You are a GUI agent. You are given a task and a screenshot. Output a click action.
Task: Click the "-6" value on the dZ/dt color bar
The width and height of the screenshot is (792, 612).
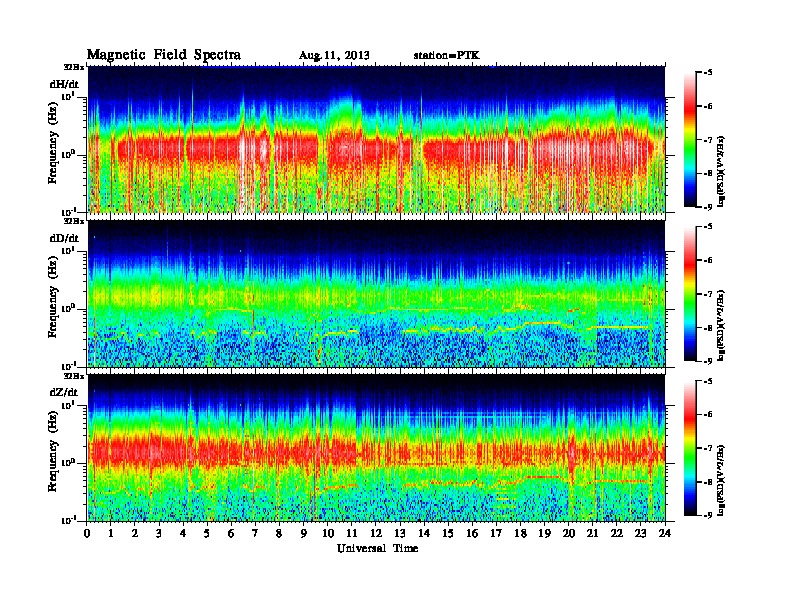point(708,415)
